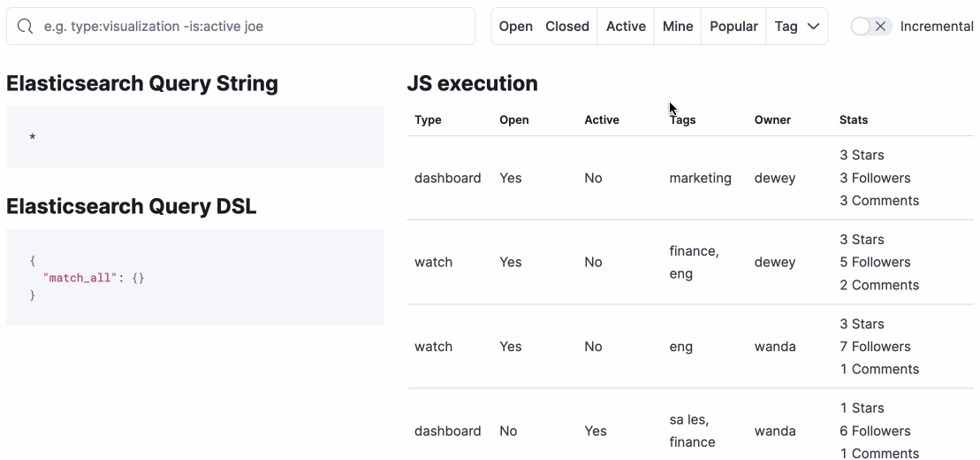Click the Elasticsearch Query String code block

pyautogui.click(x=195, y=137)
